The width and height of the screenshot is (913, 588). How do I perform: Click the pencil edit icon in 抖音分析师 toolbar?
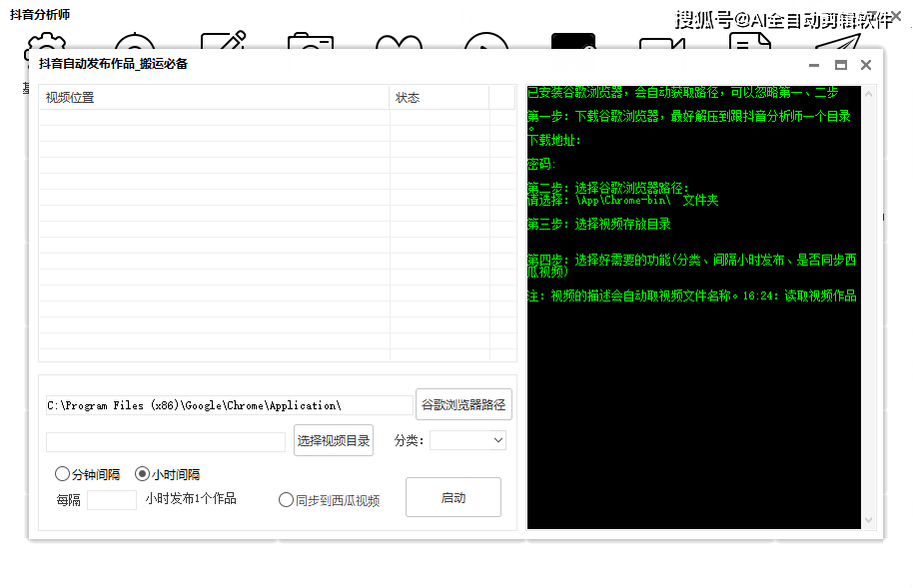tap(224, 41)
